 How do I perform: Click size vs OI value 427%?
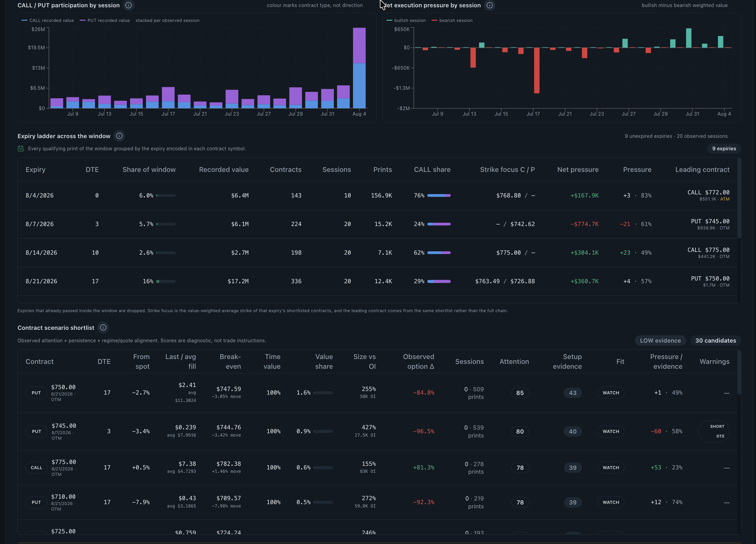[x=369, y=427]
